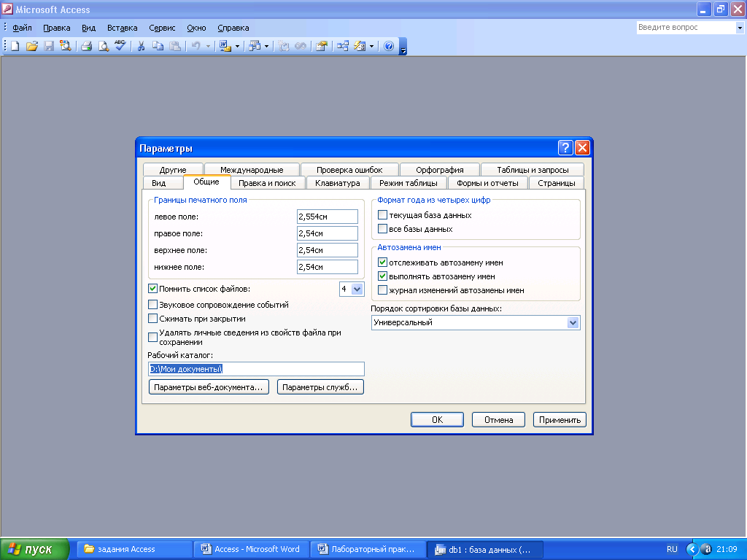Click the Cut scissors icon

tap(141, 46)
